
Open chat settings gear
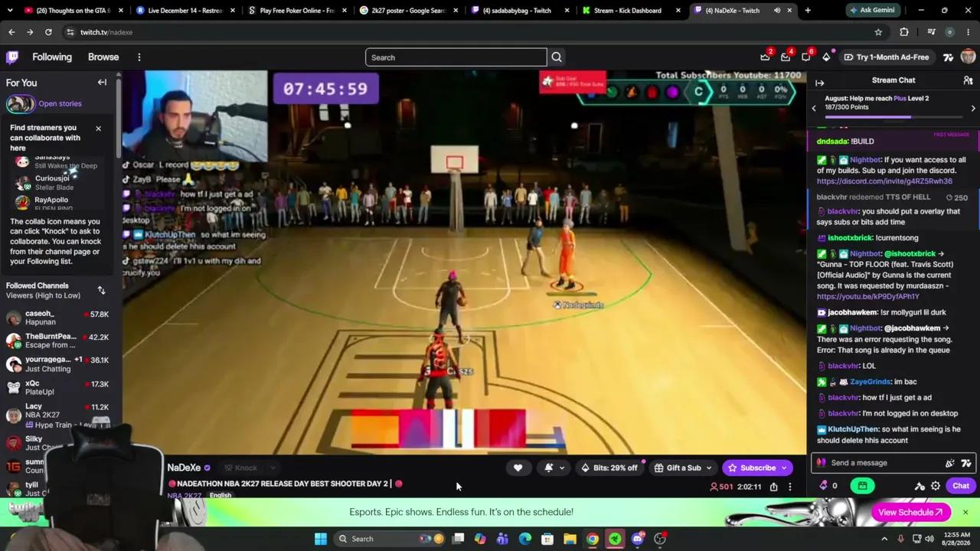point(936,486)
